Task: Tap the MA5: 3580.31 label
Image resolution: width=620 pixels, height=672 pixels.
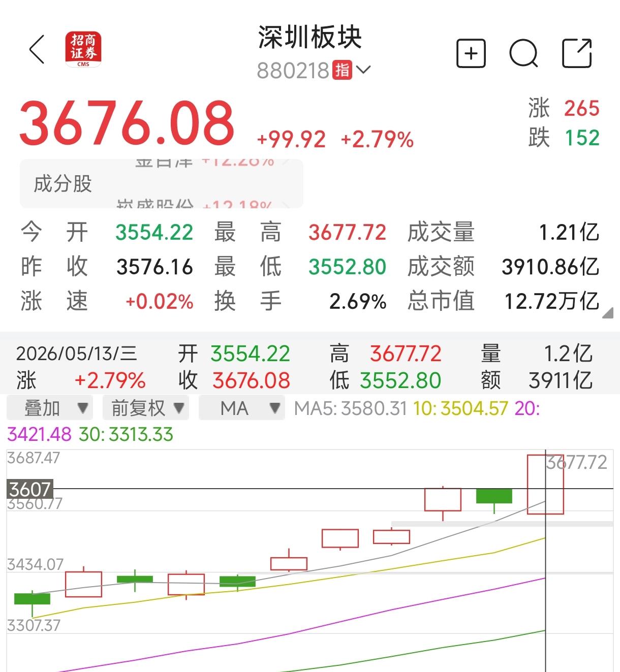Action: (x=351, y=408)
